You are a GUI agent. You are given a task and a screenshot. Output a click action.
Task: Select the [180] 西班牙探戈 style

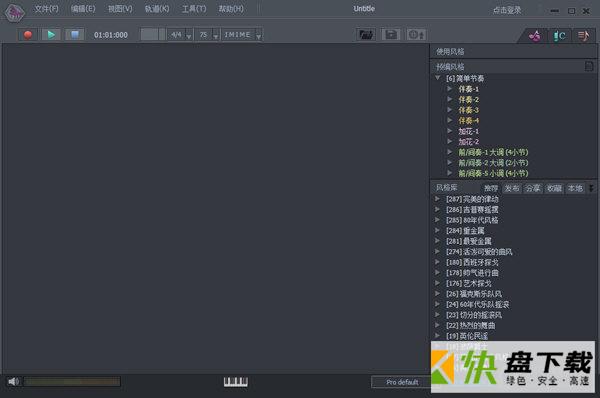pos(472,262)
